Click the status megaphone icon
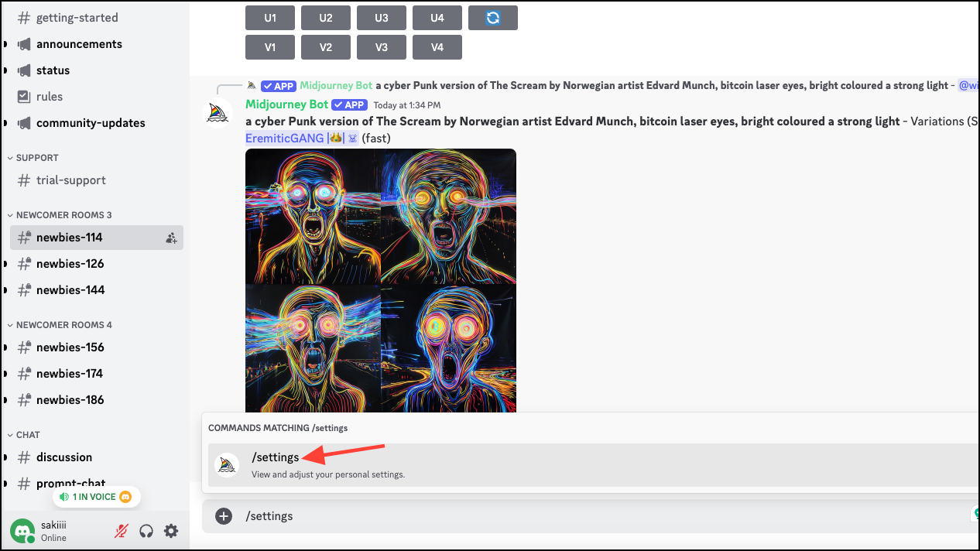980x551 pixels. (24, 70)
